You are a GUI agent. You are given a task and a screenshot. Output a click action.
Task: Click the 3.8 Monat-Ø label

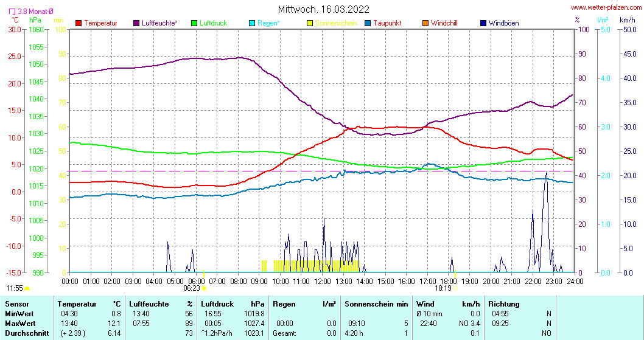click(x=35, y=12)
